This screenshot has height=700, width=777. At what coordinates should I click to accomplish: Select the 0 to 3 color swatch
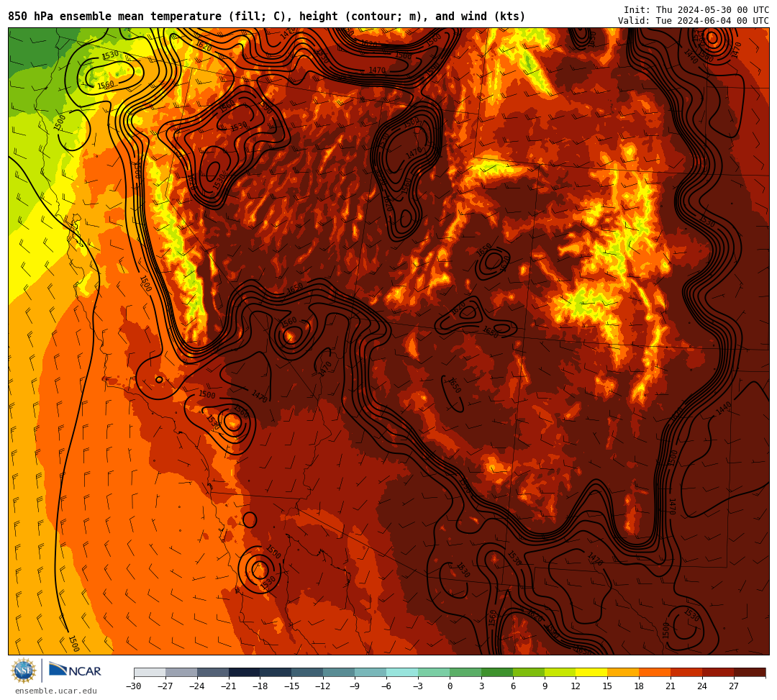tap(465, 672)
